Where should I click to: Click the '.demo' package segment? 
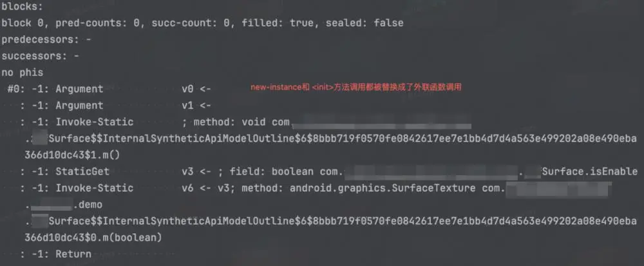coord(88,204)
